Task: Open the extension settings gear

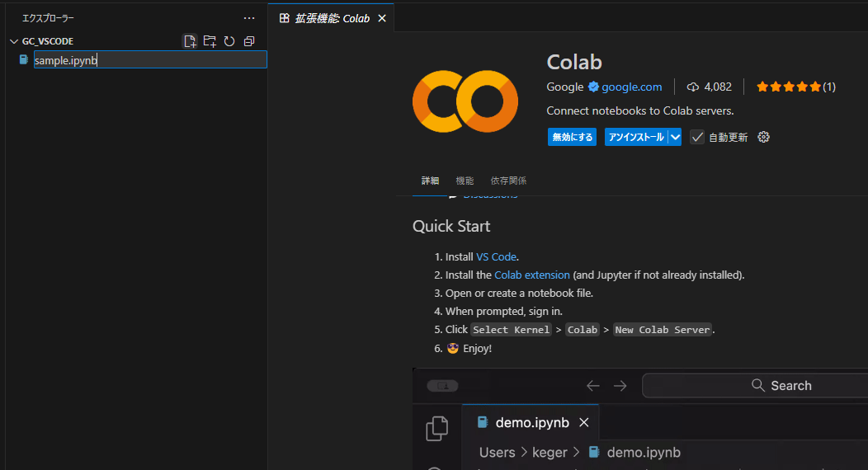Action: click(763, 137)
